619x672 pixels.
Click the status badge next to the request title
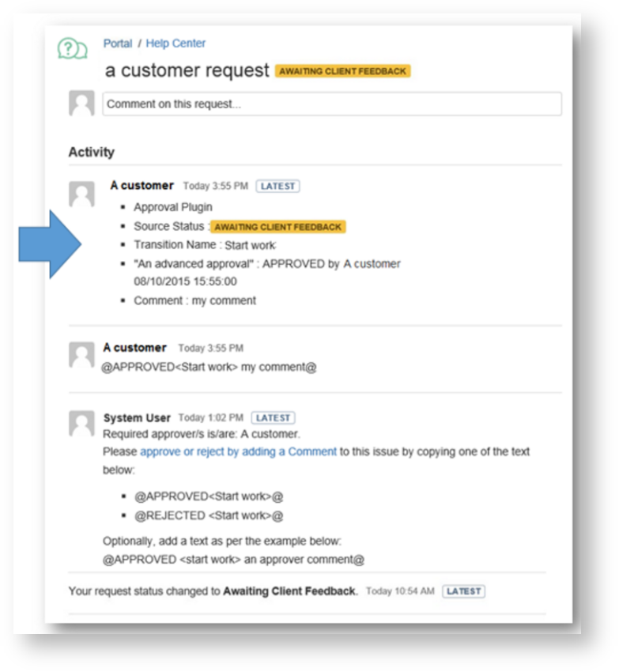tap(342, 71)
